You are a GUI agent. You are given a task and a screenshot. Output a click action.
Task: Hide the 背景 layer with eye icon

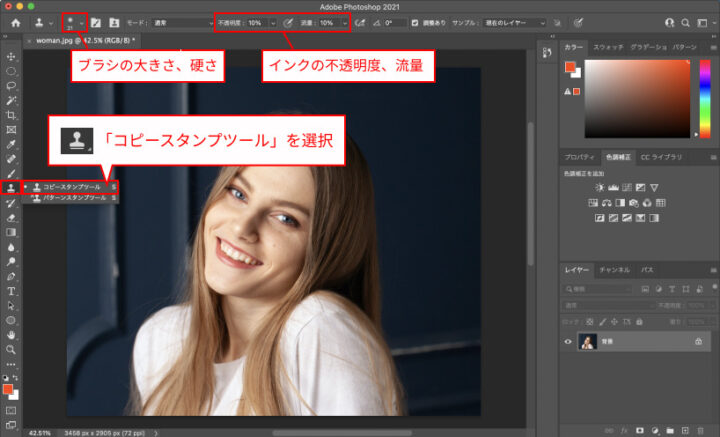pos(568,342)
